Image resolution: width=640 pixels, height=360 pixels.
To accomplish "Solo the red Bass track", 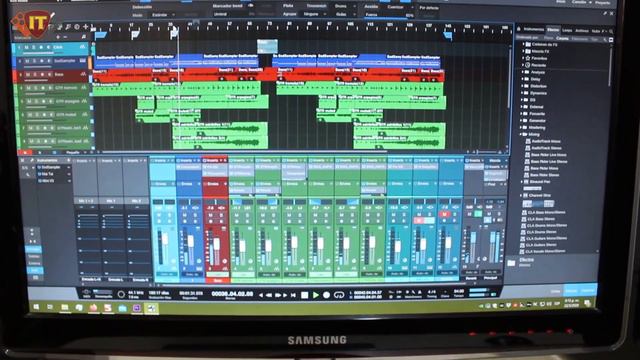I will 35,75.
